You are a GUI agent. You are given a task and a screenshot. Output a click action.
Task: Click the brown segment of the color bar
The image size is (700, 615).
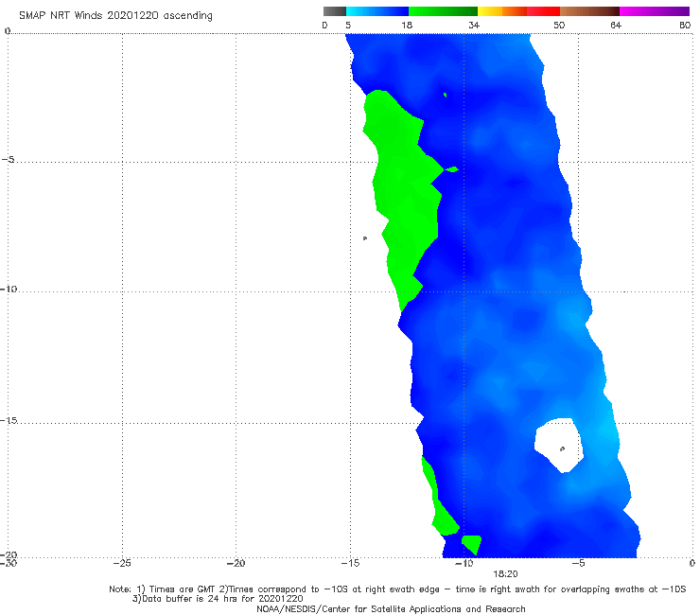(x=589, y=11)
